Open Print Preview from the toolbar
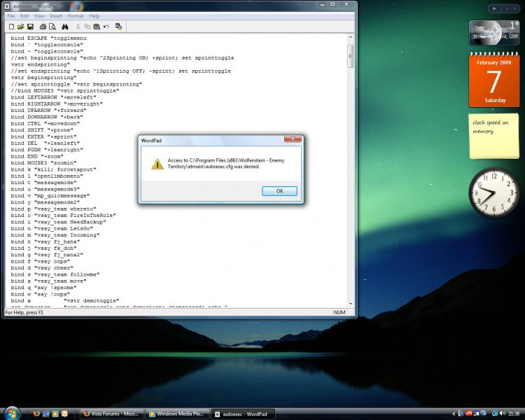The width and height of the screenshot is (525, 420). click(x=52, y=27)
